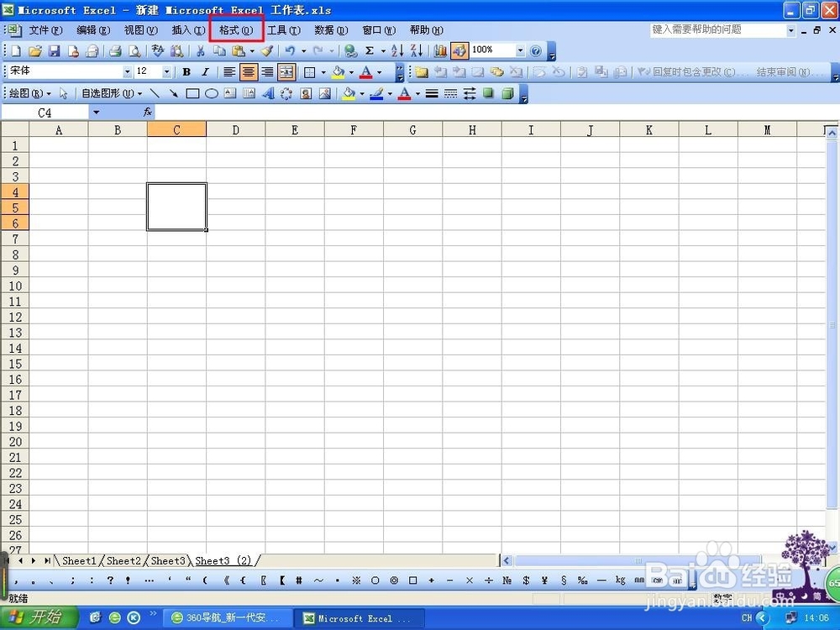The image size is (840, 630).
Task: Open Excel help question mark icon
Action: (535, 51)
